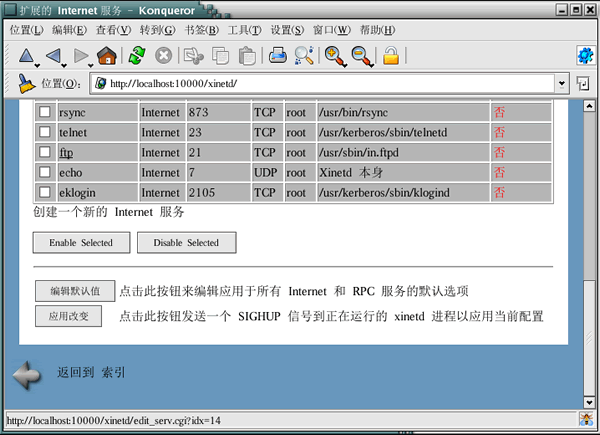Open the Back button history dropdown arrow
The height and width of the screenshot is (435, 600).
pos(64,66)
